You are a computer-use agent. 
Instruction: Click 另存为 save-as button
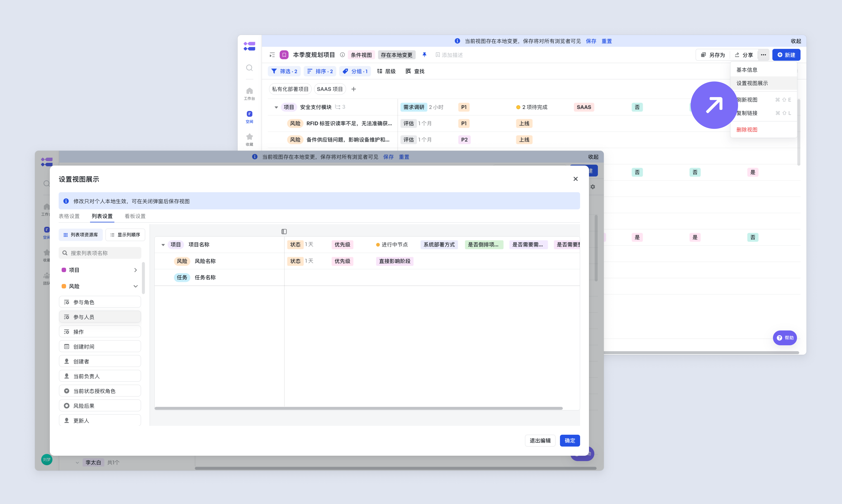click(x=713, y=55)
